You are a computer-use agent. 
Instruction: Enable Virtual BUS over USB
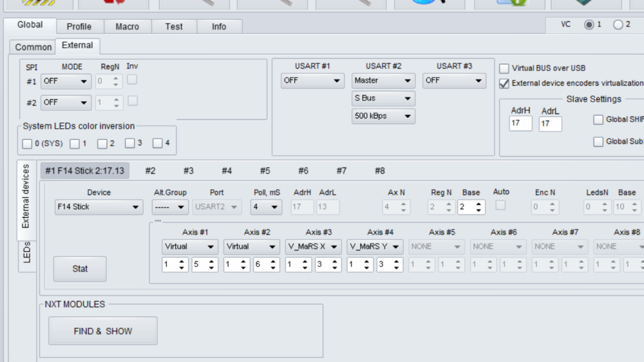(x=504, y=68)
